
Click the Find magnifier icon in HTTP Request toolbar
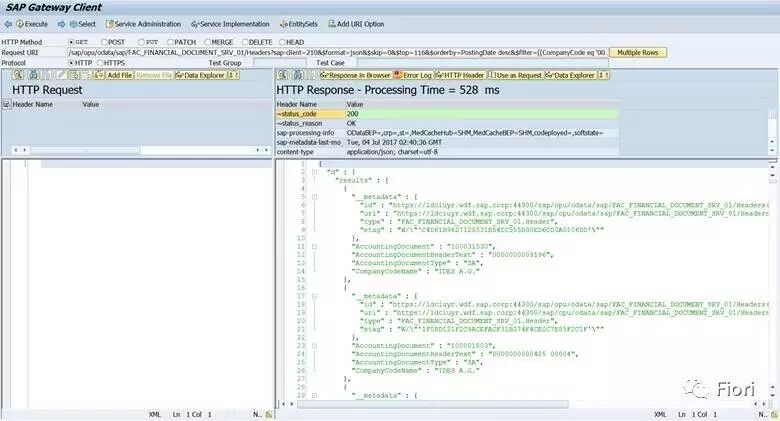tap(18, 75)
